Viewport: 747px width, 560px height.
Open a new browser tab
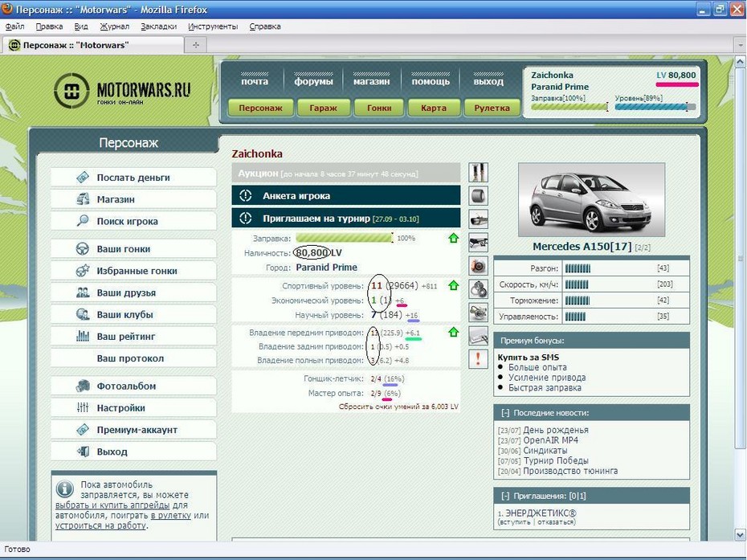196,45
